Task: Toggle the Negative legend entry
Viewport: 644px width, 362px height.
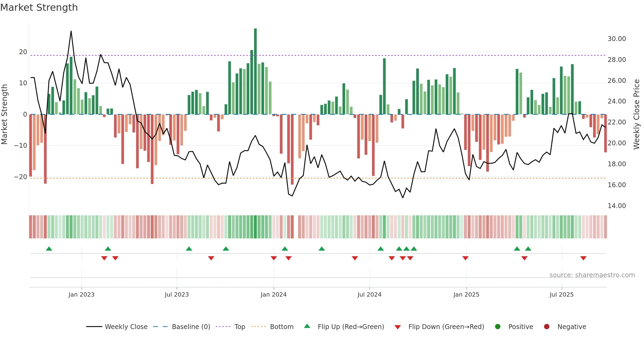Action: (x=565, y=327)
